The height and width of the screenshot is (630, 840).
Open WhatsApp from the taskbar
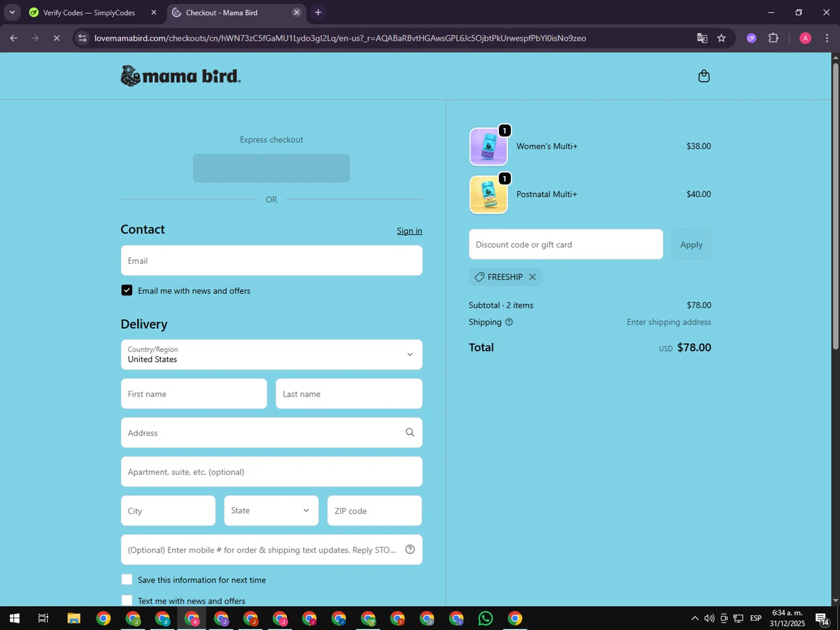pos(486,618)
